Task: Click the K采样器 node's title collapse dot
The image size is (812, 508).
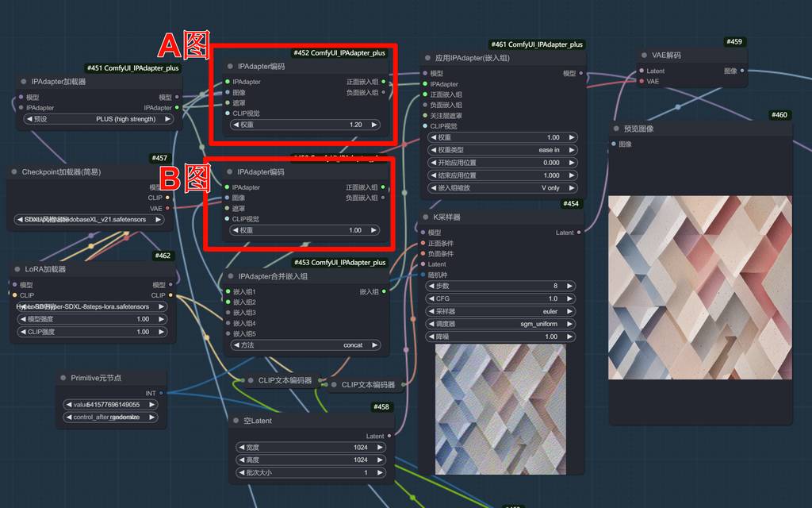Action: click(x=426, y=217)
